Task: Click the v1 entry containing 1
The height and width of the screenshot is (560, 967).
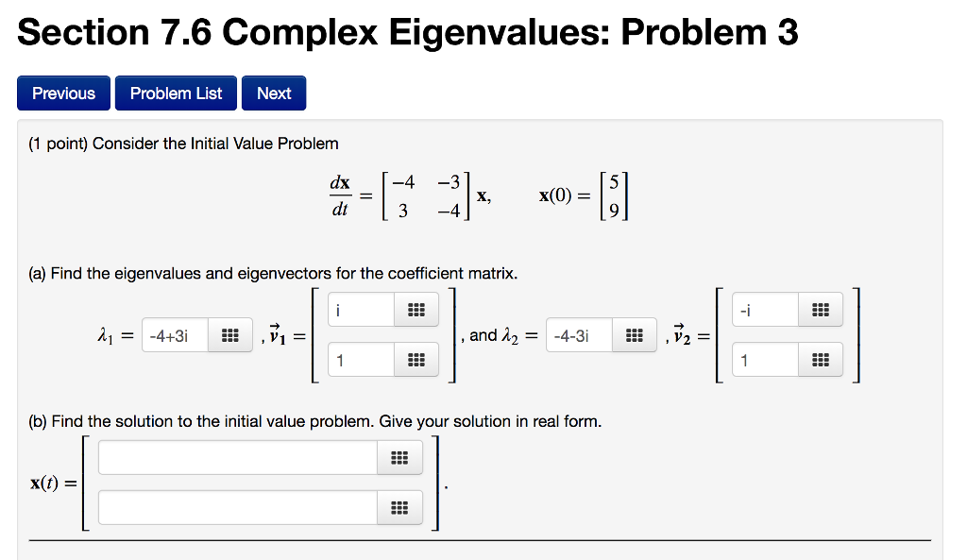Action: (x=360, y=359)
